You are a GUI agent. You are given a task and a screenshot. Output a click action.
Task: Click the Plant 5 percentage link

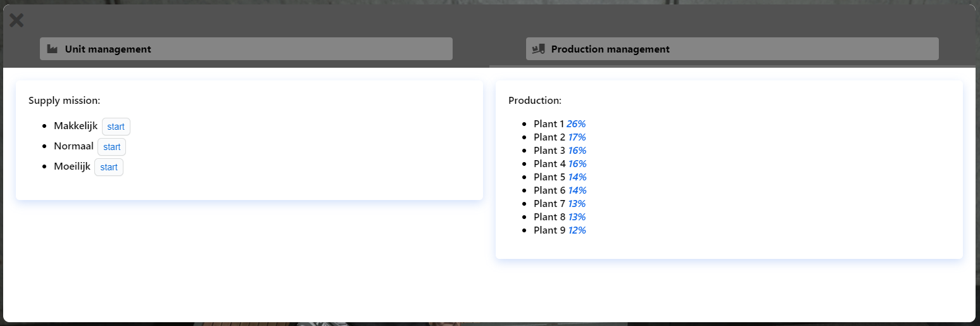coord(577,177)
